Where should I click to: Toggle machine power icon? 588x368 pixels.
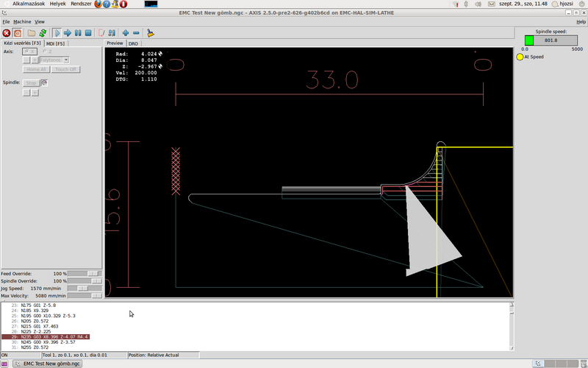(x=18, y=33)
